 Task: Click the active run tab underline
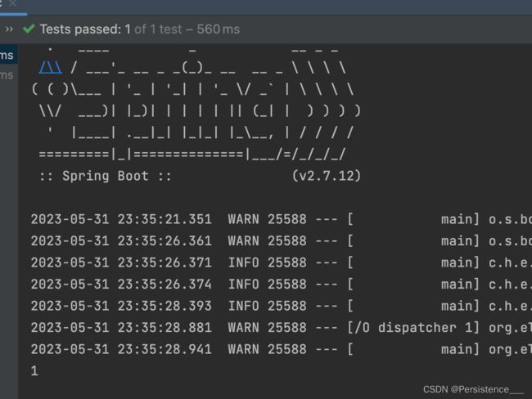[x=14, y=14]
